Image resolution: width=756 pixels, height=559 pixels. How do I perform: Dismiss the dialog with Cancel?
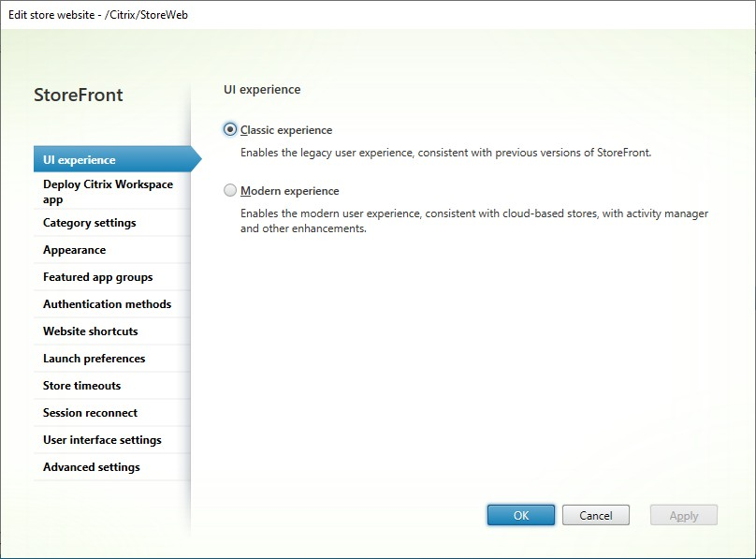(595, 514)
